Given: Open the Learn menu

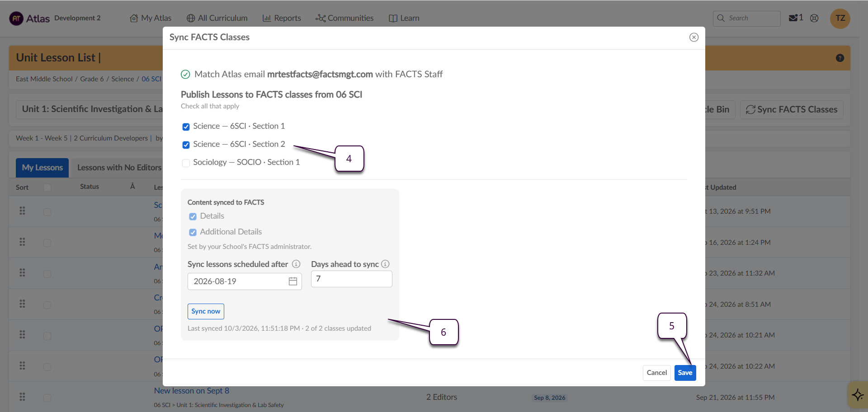Looking at the screenshot, I should [404, 18].
